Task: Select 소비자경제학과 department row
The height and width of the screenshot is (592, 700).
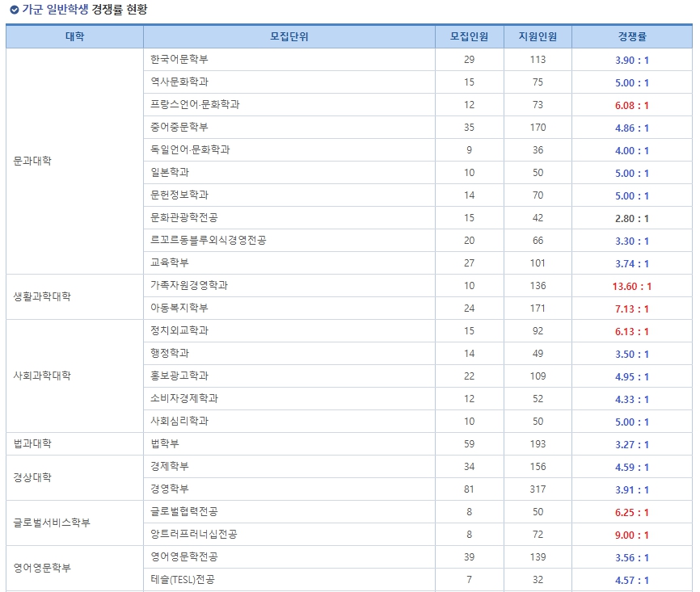Action: click(418, 399)
